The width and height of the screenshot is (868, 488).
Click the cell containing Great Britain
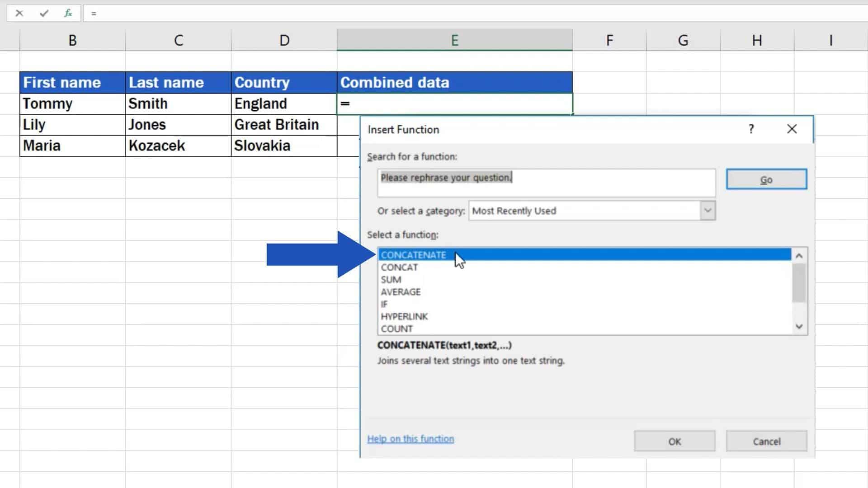283,125
